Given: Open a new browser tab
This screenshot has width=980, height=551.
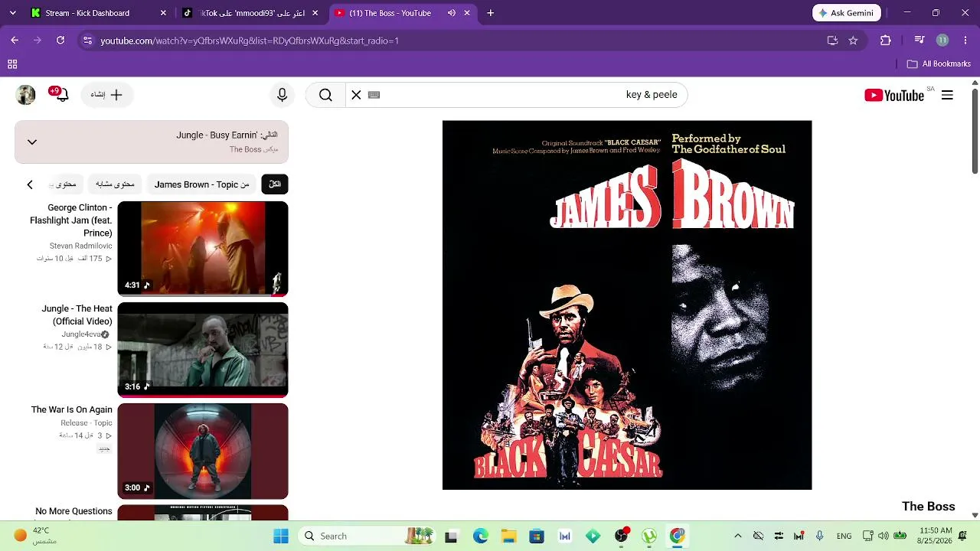Looking at the screenshot, I should [491, 13].
